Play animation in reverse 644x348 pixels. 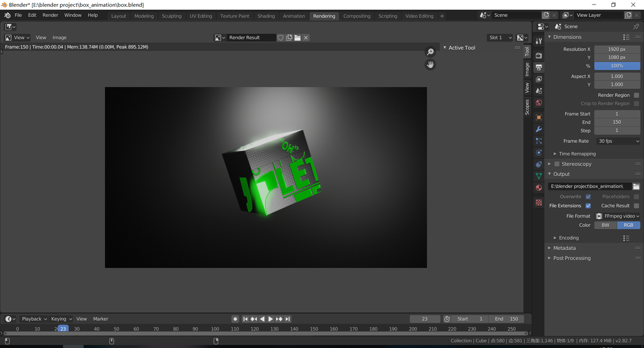point(262,319)
